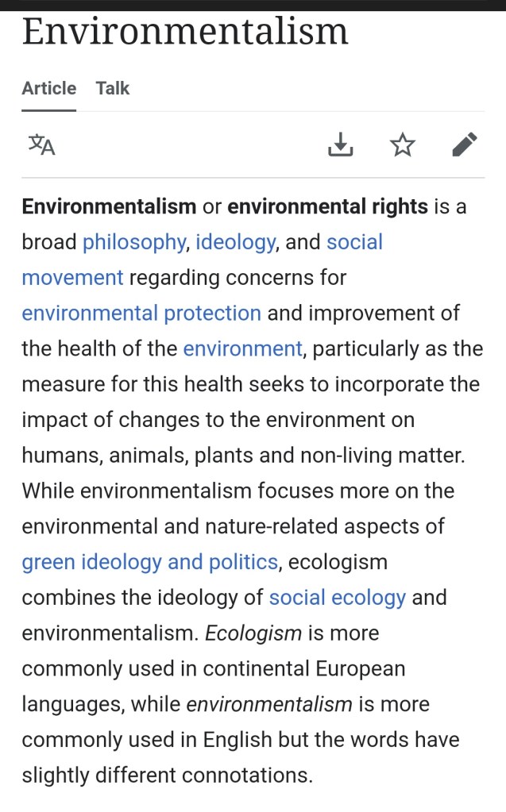The height and width of the screenshot is (812, 506).
Task: Click the bold 'environmental rights' text
Action: point(327,206)
